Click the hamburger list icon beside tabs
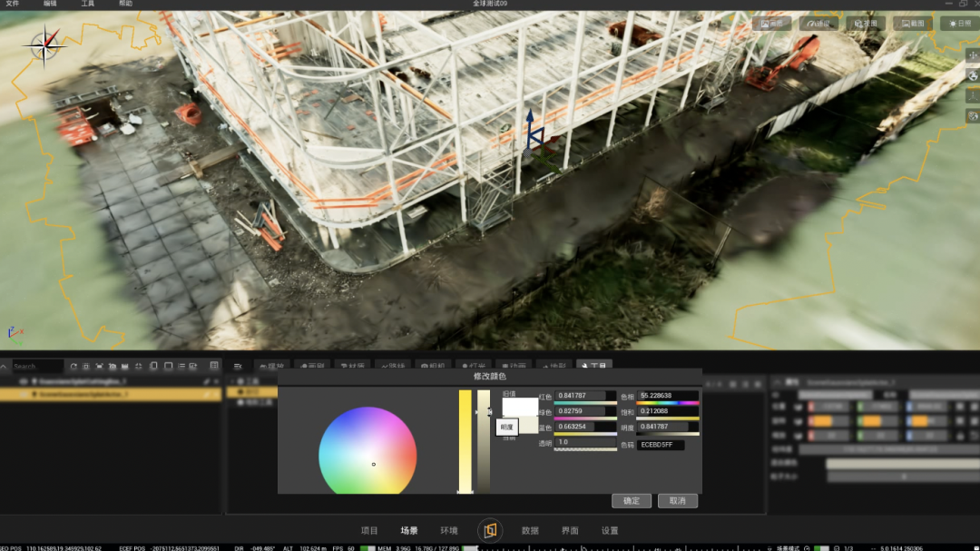 point(238,367)
